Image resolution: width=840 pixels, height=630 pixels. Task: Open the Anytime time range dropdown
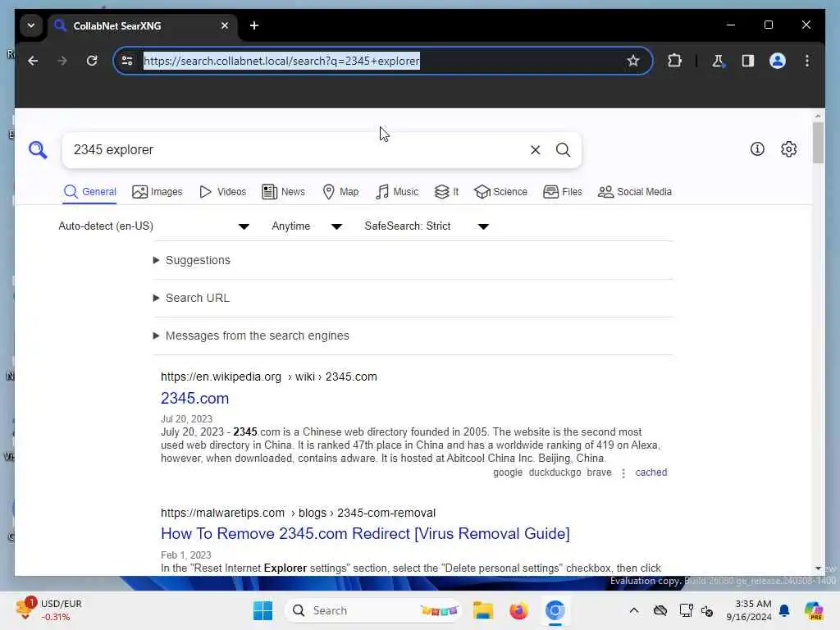pos(307,226)
